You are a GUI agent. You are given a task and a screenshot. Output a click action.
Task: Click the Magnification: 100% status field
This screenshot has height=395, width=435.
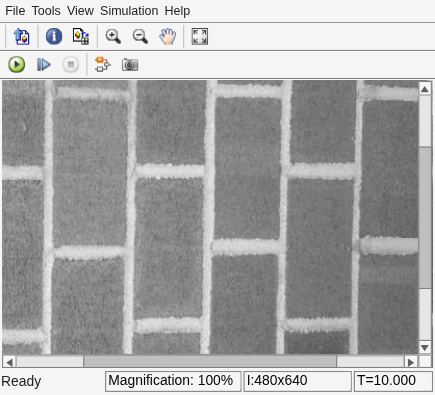pos(173,381)
